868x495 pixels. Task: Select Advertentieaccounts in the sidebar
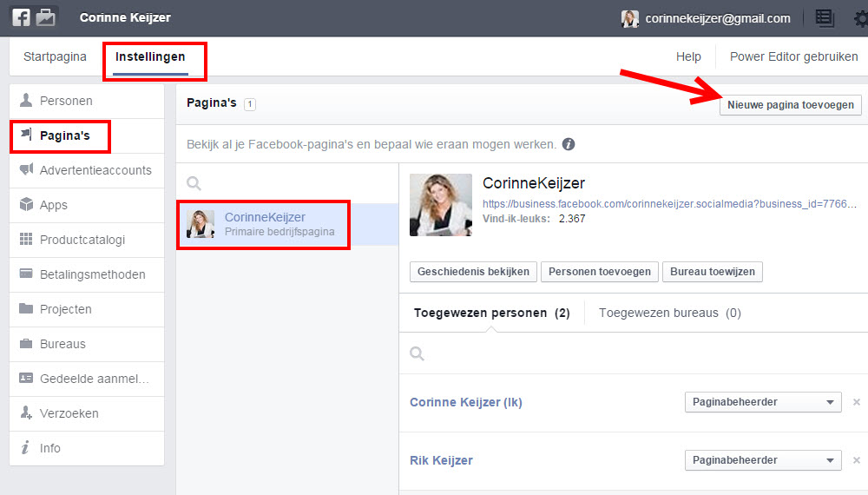[95, 170]
